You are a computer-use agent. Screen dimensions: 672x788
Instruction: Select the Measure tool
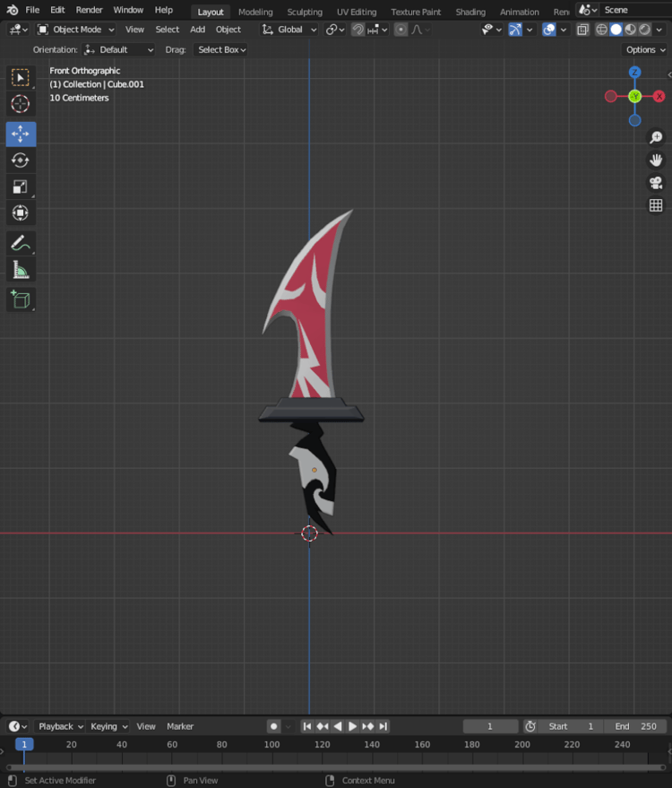[x=21, y=271]
